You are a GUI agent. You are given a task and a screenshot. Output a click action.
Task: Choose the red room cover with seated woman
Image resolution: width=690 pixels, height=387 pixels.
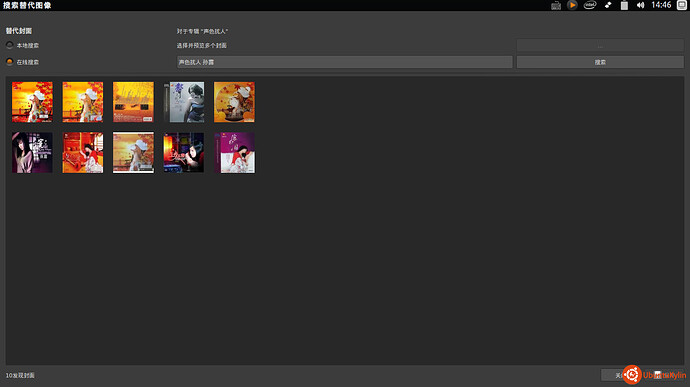pyautogui.click(x=83, y=152)
